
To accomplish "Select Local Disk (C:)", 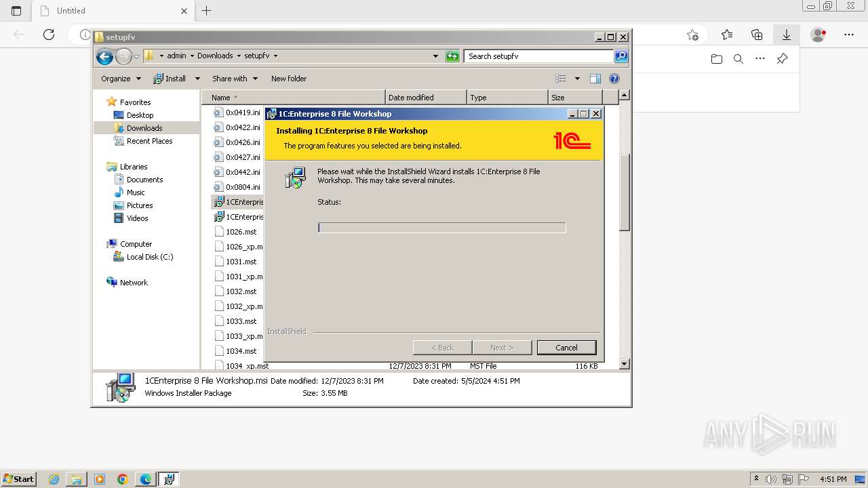I will (149, 257).
